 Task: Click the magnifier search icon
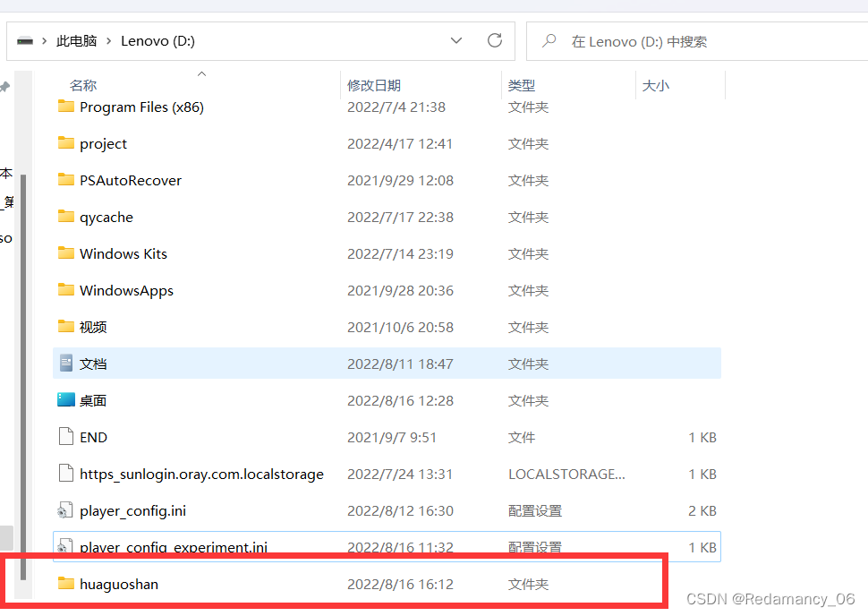pos(549,41)
